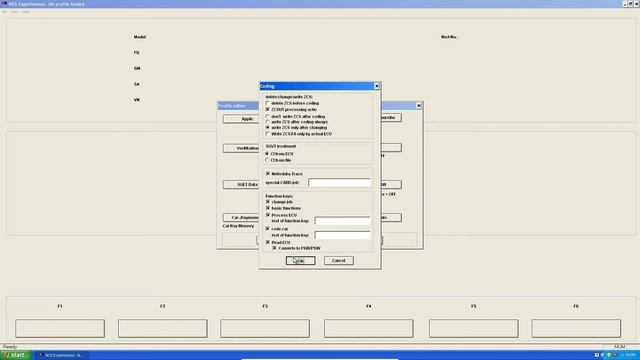This screenshot has height=360, width=640.
Task: Toggle 'basic functions' checkbox
Action: (x=268, y=208)
